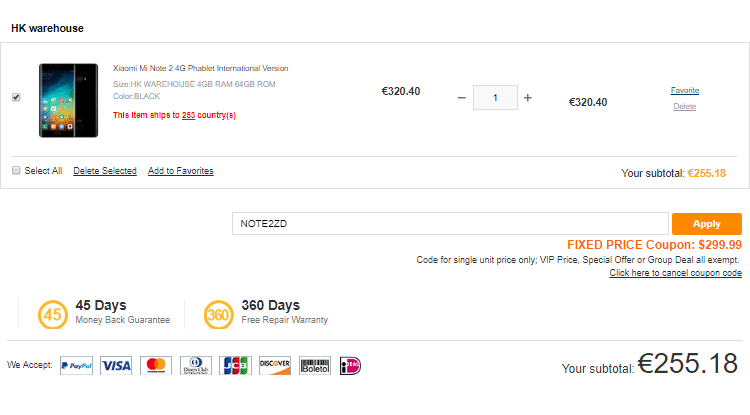This screenshot has width=750, height=415.
Task: Click the Boleto payment icon
Action: (x=314, y=366)
